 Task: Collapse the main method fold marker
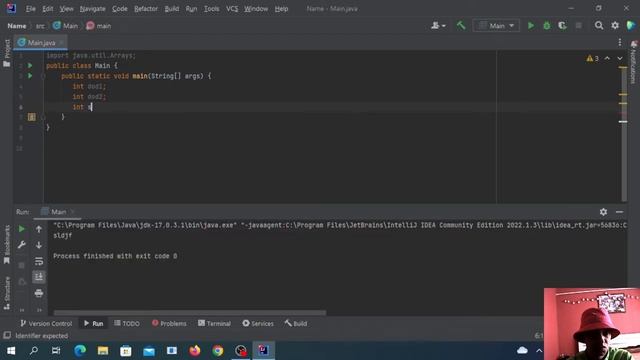43,76
